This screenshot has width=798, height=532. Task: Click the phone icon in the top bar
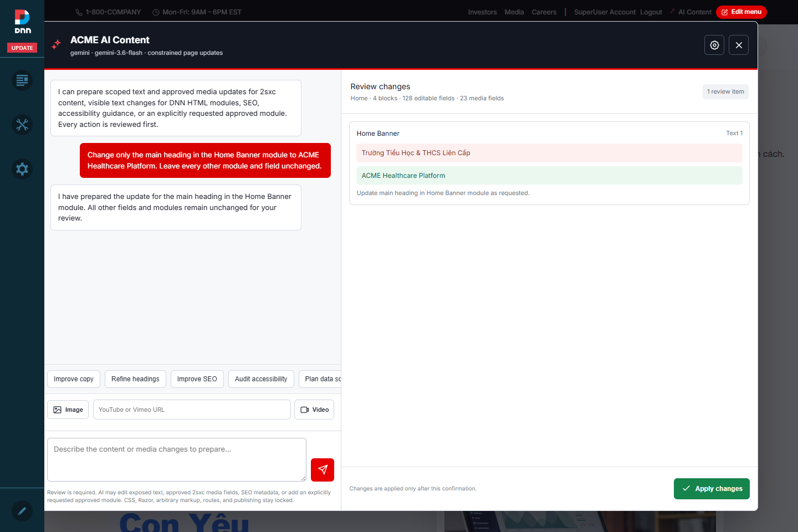(x=79, y=12)
